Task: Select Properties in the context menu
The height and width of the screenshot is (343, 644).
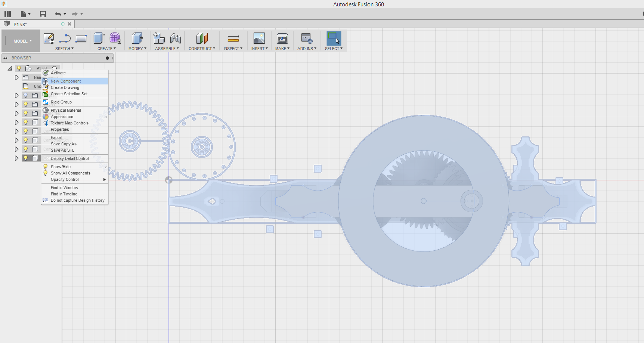Action: (75, 129)
